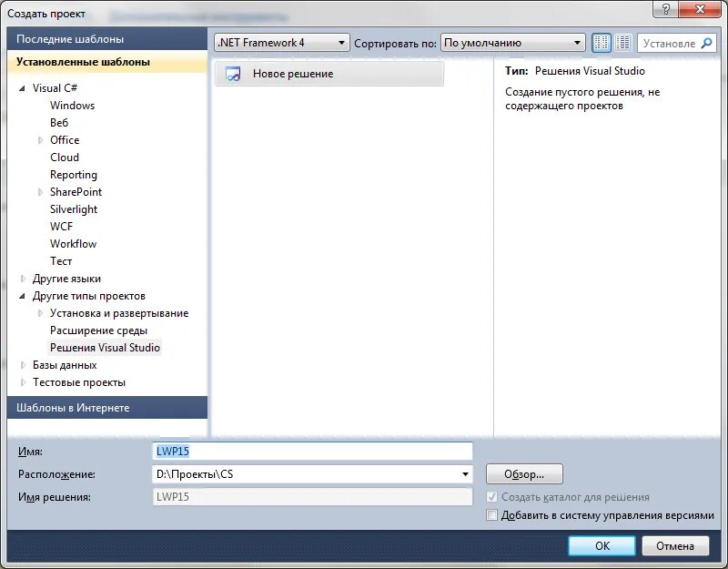Select Office category label
This screenshot has height=569, width=728.
pyautogui.click(x=65, y=140)
